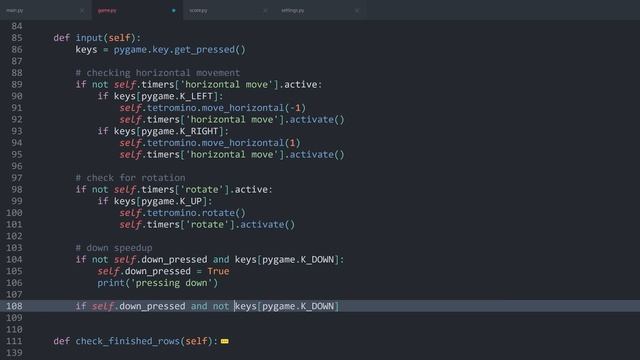This screenshot has height=360, width=640.
Task: Click the '# down speedup' comment
Action: coord(114,248)
